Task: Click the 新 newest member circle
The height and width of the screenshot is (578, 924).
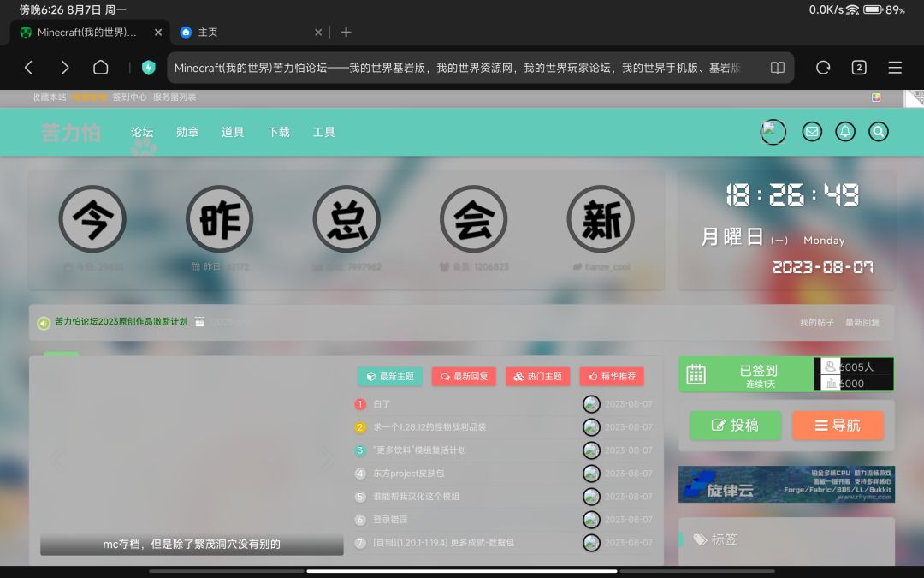Action: tap(601, 219)
